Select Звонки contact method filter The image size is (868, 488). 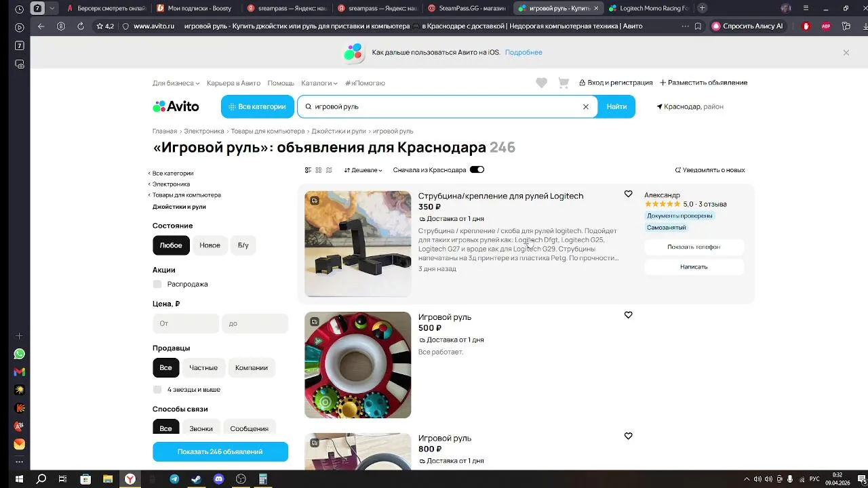coord(201,428)
